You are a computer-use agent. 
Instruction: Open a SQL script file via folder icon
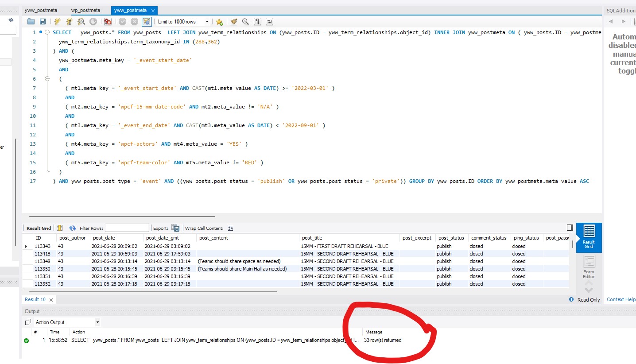tap(31, 22)
